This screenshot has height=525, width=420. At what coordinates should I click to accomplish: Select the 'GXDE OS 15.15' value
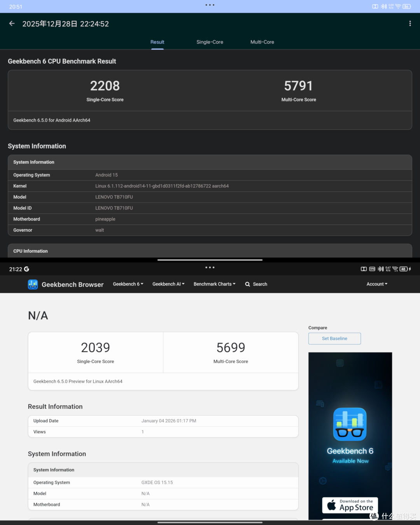point(157,483)
